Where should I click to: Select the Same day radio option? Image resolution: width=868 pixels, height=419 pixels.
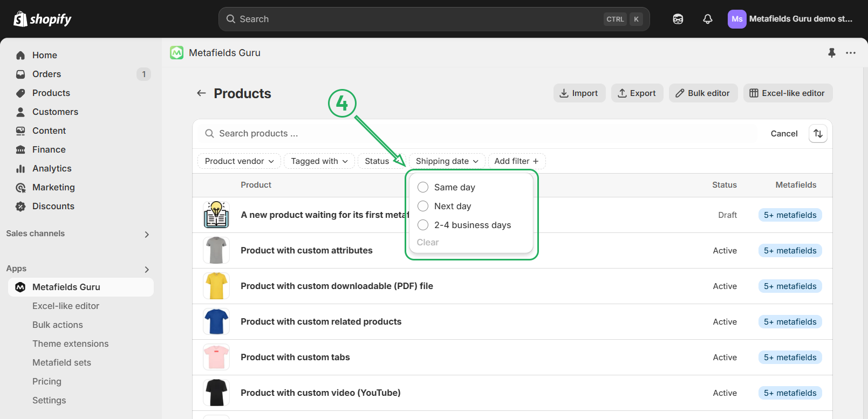coord(423,187)
